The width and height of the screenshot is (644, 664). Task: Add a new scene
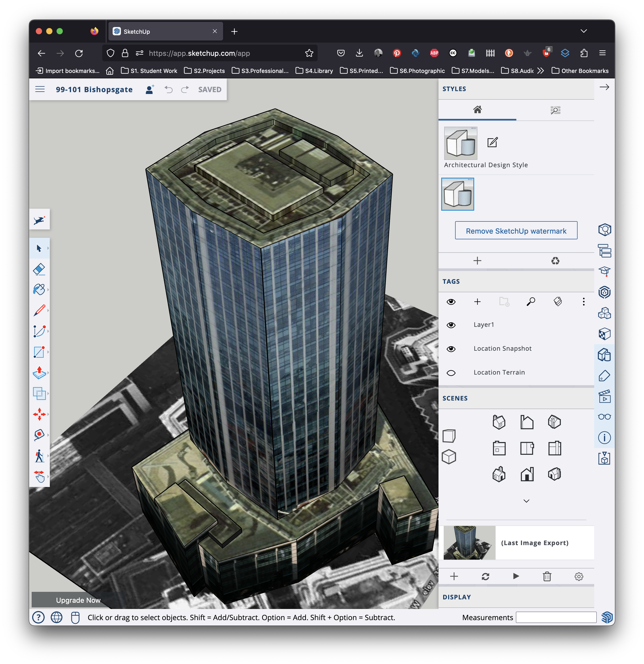point(454,577)
